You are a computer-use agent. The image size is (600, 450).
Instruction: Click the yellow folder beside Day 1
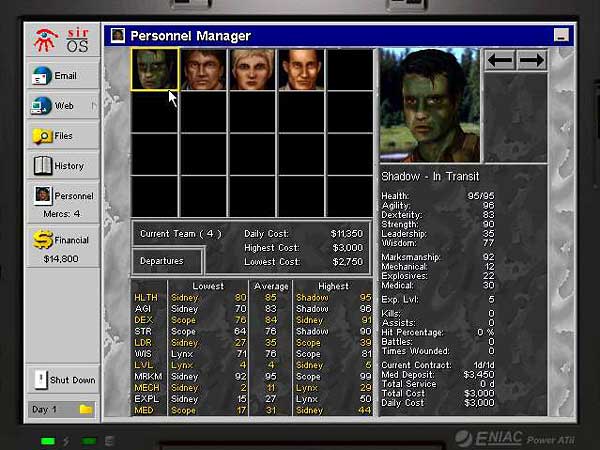[86, 410]
